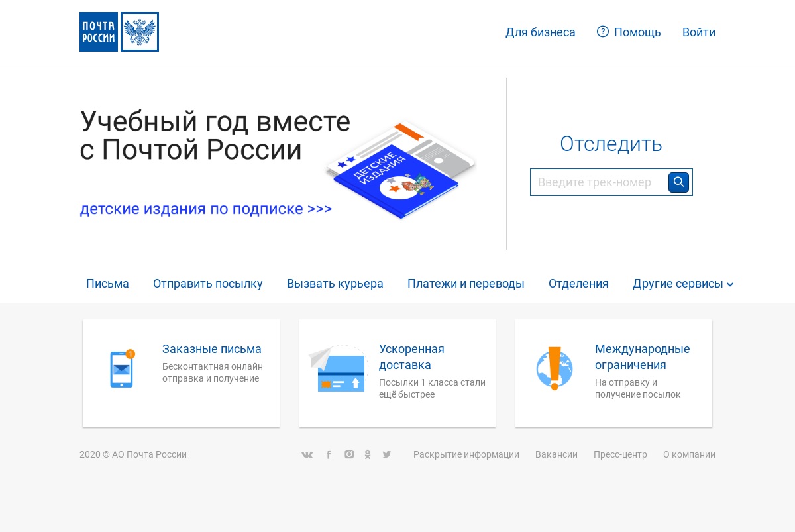
Task: Open the Twitter icon in footer
Action: point(387,454)
